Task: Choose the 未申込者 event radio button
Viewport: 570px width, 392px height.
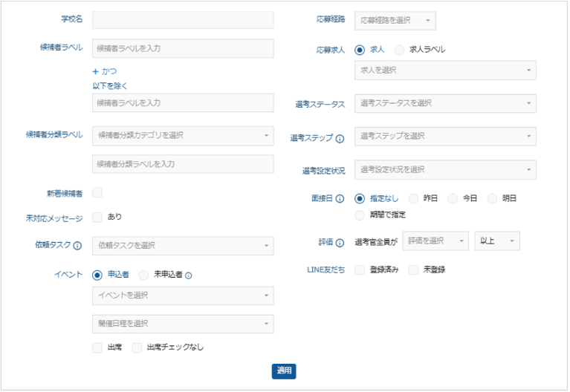Action: point(143,275)
